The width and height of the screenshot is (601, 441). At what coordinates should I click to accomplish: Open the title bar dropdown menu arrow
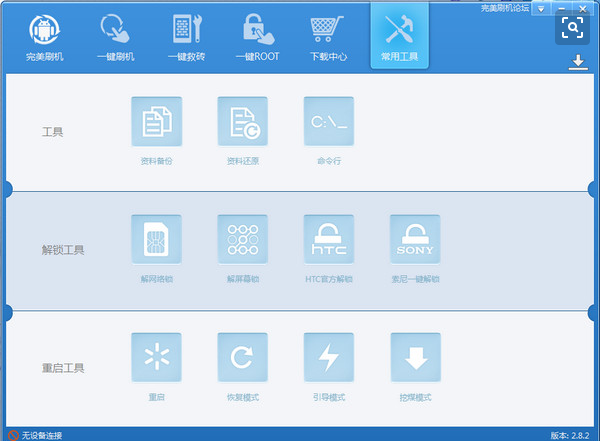[x=541, y=9]
